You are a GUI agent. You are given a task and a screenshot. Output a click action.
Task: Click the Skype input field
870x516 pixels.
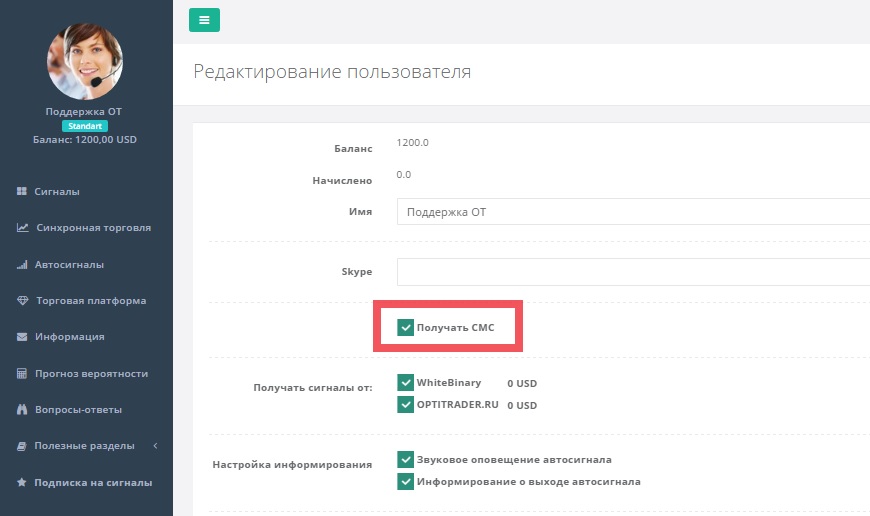click(634, 272)
